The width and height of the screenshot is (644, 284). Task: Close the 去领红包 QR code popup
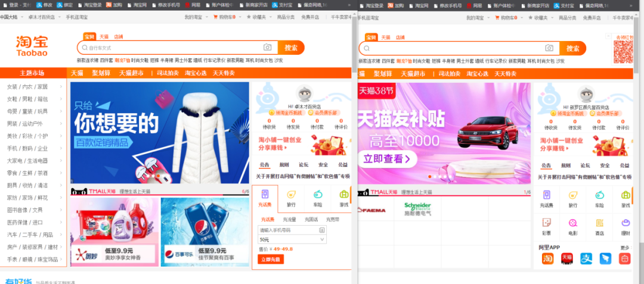608,36
